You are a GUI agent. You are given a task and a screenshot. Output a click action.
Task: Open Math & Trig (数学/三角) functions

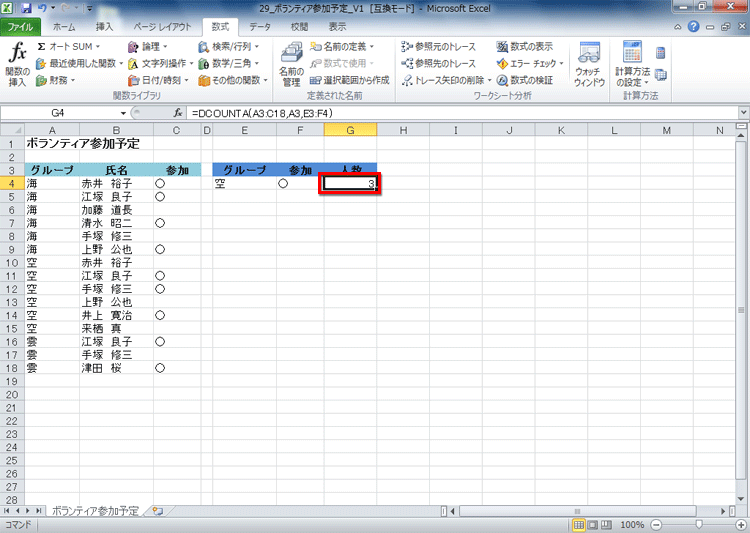pos(229,63)
